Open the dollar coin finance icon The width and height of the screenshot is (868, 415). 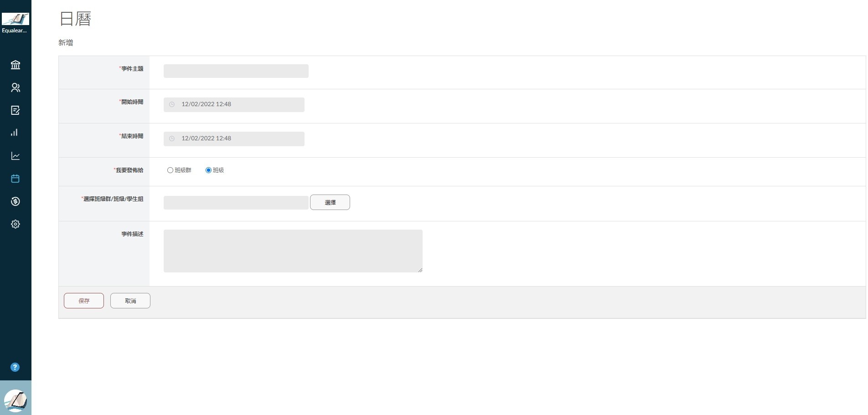pyautogui.click(x=15, y=201)
